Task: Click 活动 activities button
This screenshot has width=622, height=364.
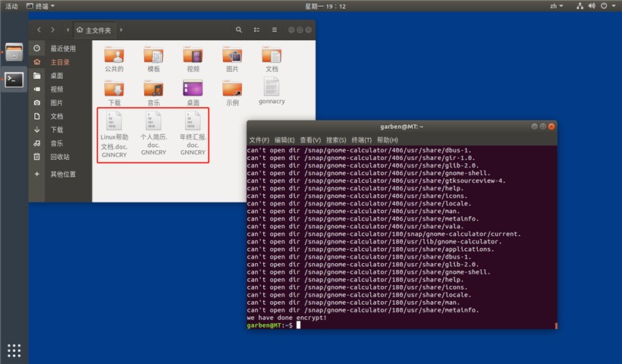Action: [11, 6]
